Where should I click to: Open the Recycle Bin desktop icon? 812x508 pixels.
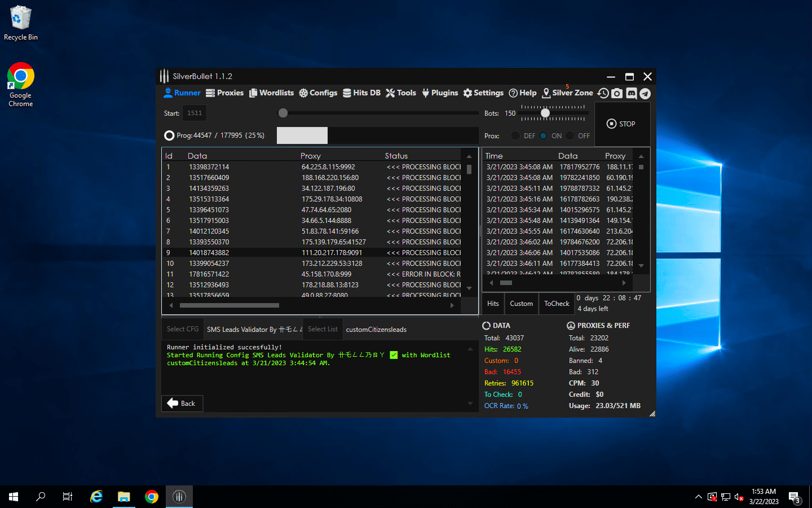(x=20, y=23)
